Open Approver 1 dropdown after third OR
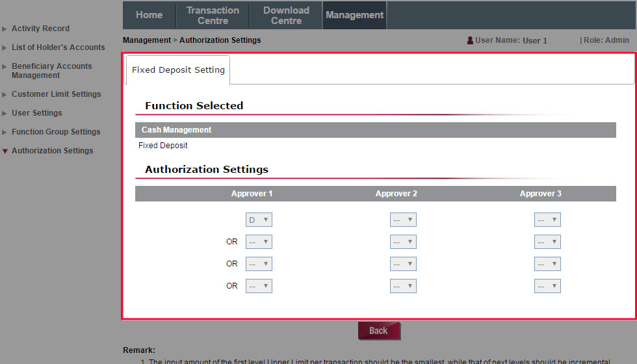 click(259, 286)
